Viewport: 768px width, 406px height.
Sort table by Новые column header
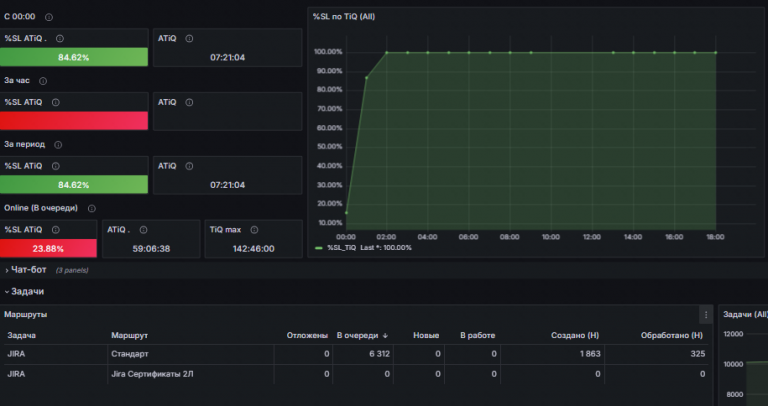426,335
